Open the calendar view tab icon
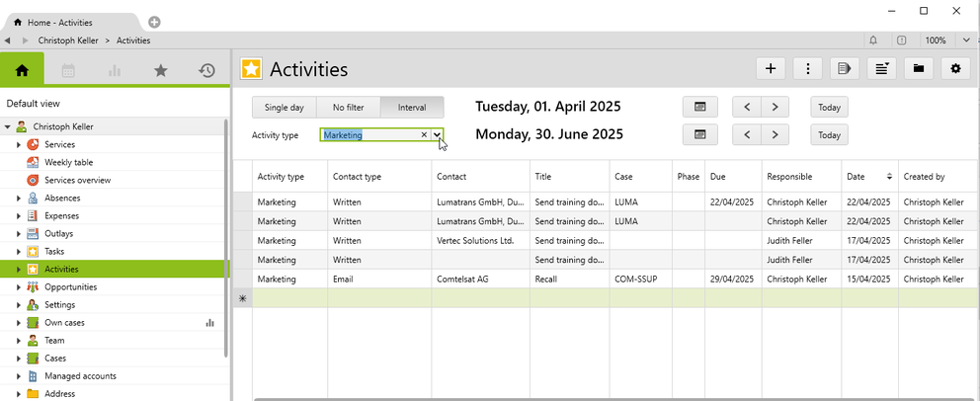The image size is (980, 401). 68,70
